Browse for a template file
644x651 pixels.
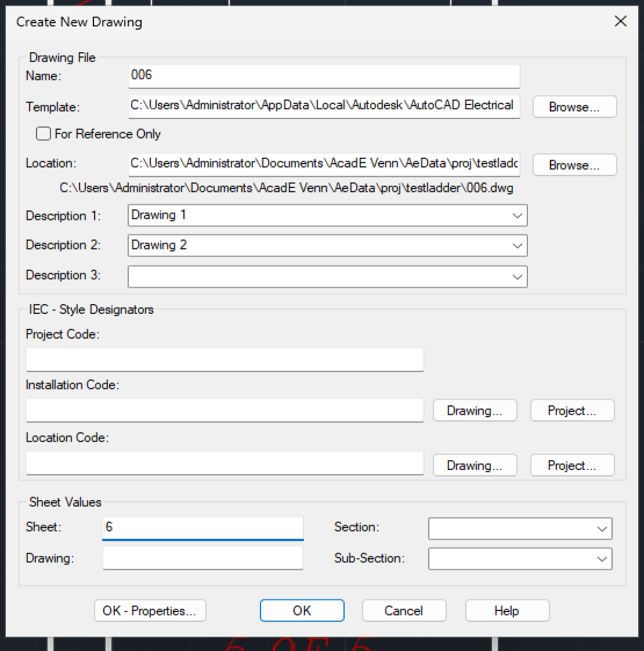click(574, 107)
